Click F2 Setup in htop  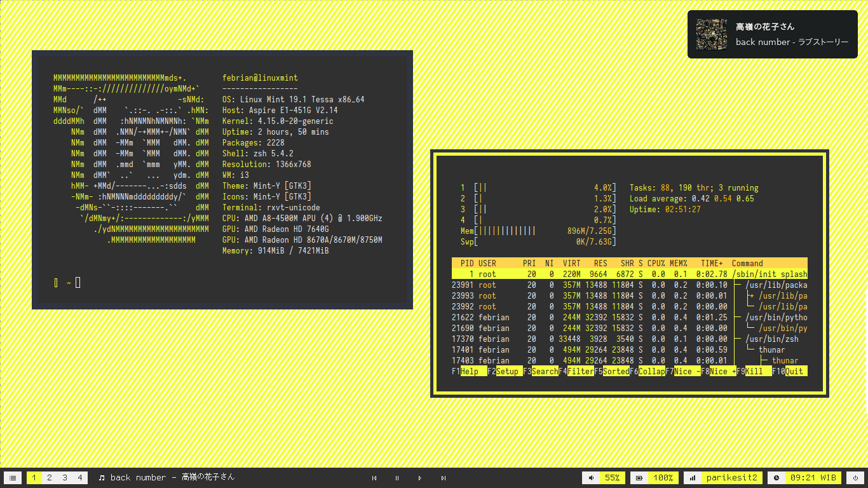pos(505,371)
